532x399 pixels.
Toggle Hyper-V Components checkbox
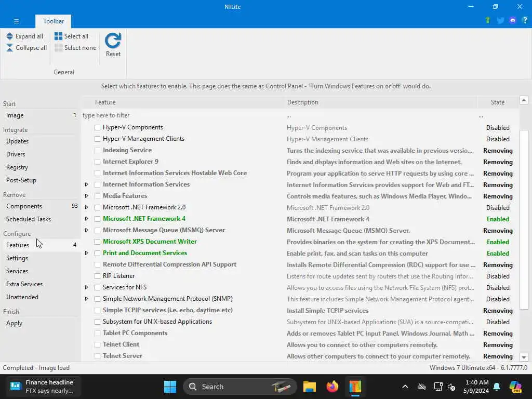(x=97, y=128)
